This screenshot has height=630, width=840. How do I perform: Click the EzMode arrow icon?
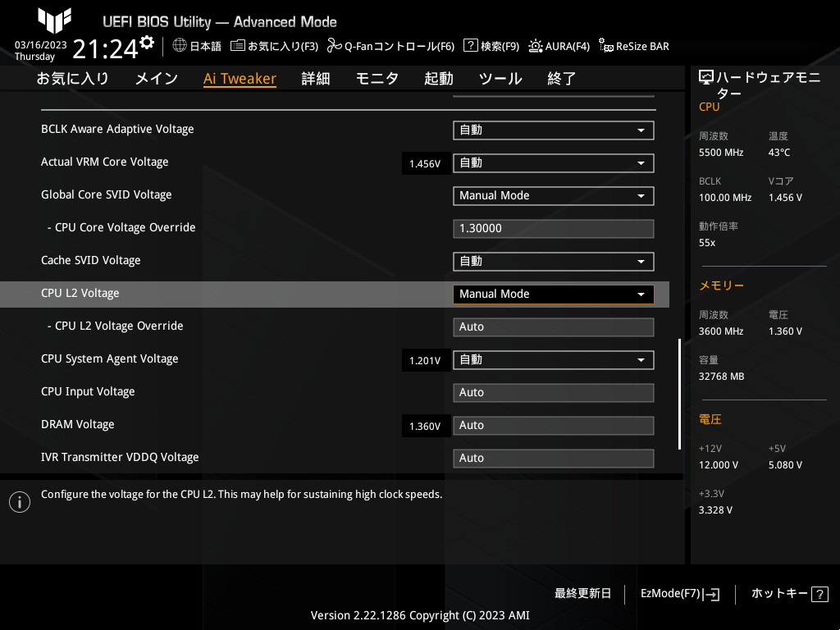pos(711,594)
